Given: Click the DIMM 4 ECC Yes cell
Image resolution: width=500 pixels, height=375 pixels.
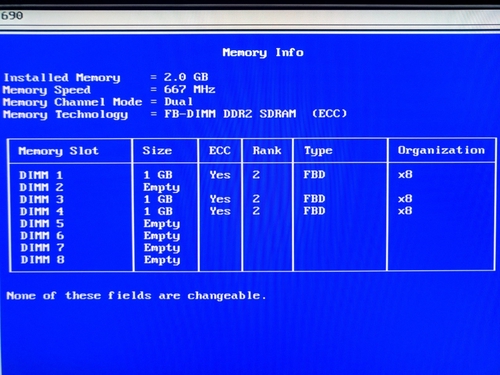Looking at the screenshot, I should click(220, 211).
